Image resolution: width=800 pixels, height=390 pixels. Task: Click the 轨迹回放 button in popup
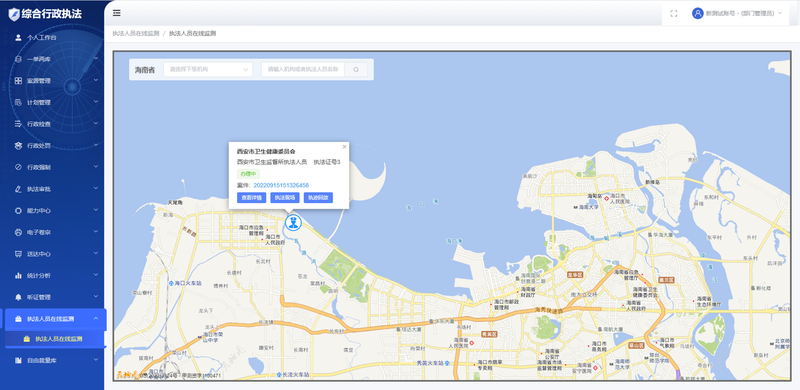(x=318, y=198)
